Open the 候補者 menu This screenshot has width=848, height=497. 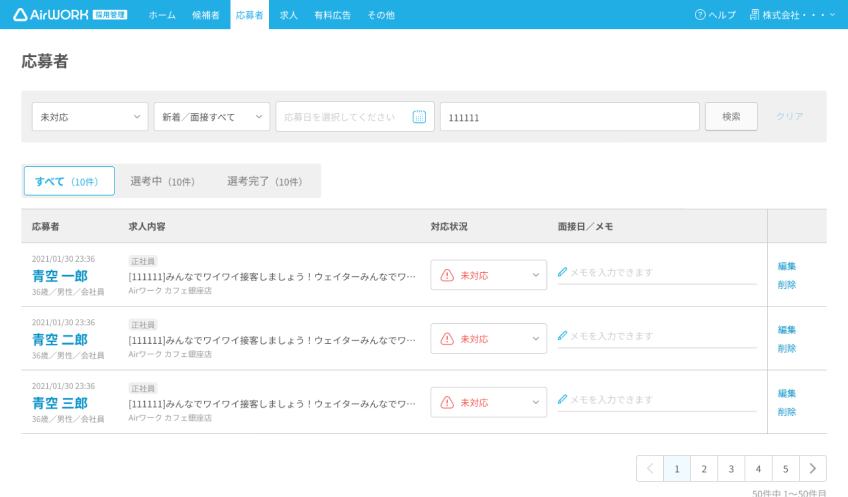[206, 15]
